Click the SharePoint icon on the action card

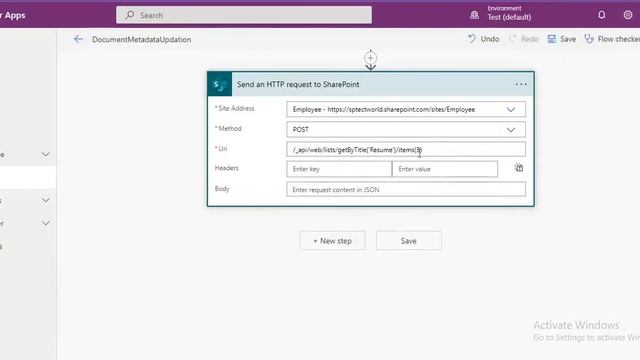click(220, 84)
